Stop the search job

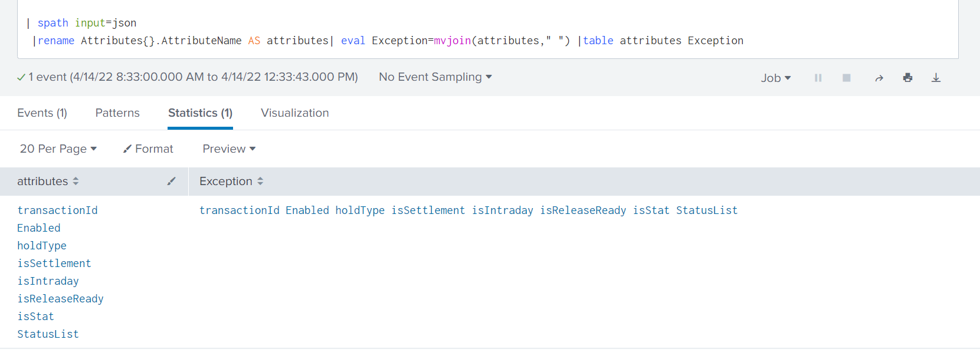tap(846, 78)
